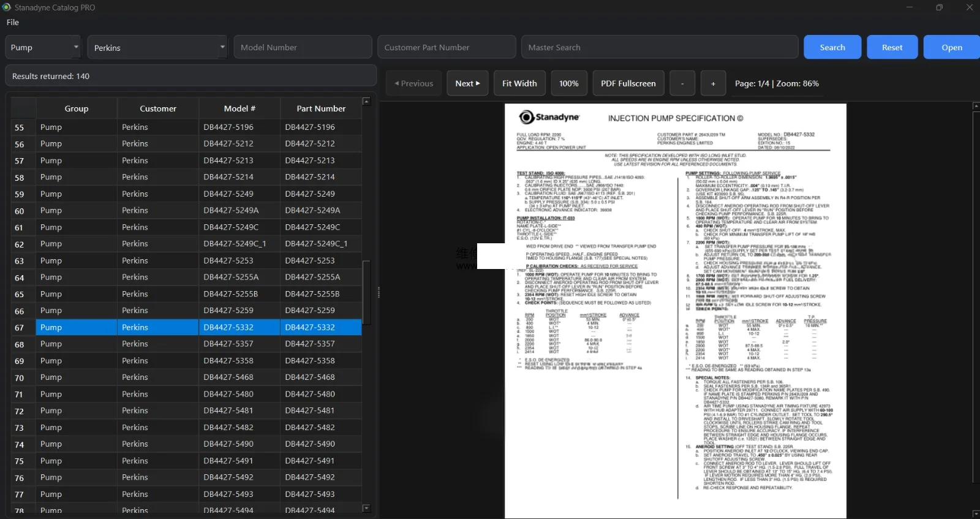The image size is (980, 519).
Task: Sort by the Customer column header
Action: coord(158,108)
